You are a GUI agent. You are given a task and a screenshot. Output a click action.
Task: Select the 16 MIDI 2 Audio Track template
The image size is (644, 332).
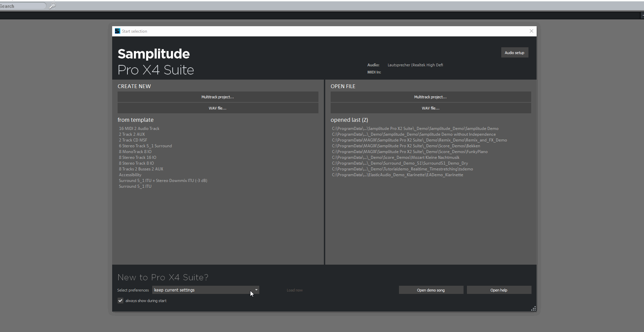click(x=139, y=129)
